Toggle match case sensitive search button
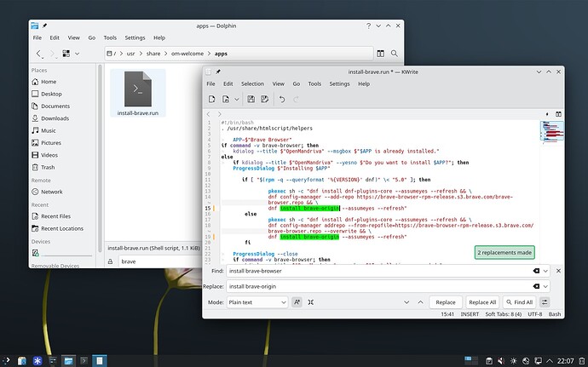 pos(297,302)
